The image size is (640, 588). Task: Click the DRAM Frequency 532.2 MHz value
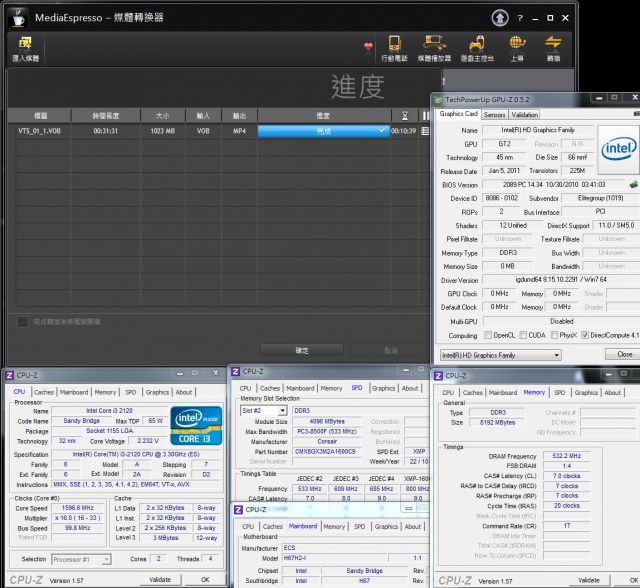pyautogui.click(x=567, y=456)
